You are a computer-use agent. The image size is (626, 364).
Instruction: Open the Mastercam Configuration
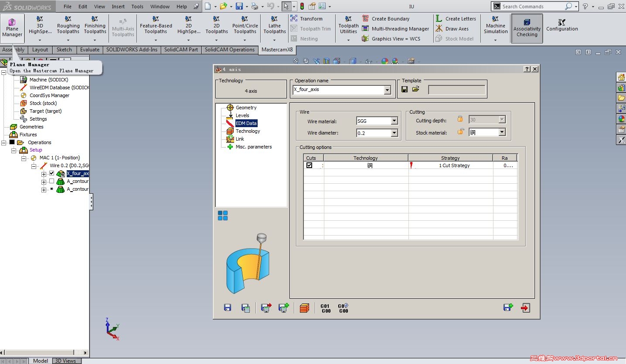click(562, 25)
